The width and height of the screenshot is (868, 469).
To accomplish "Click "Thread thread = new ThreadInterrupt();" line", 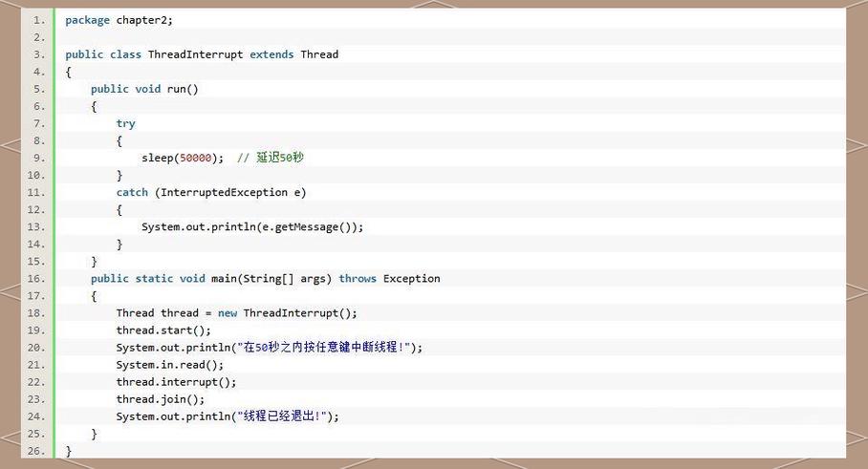I will 237,313.
